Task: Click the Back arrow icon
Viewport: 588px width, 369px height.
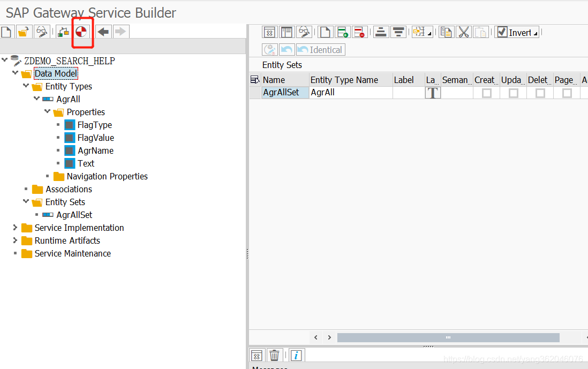Action: tap(103, 32)
